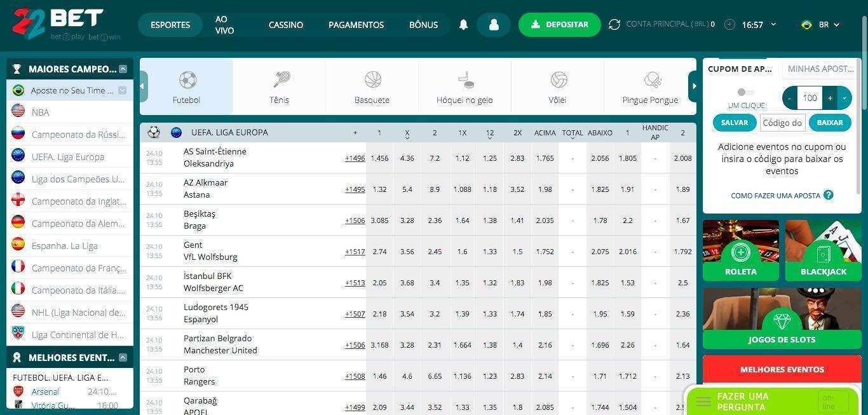Click the Depositar button

560,25
